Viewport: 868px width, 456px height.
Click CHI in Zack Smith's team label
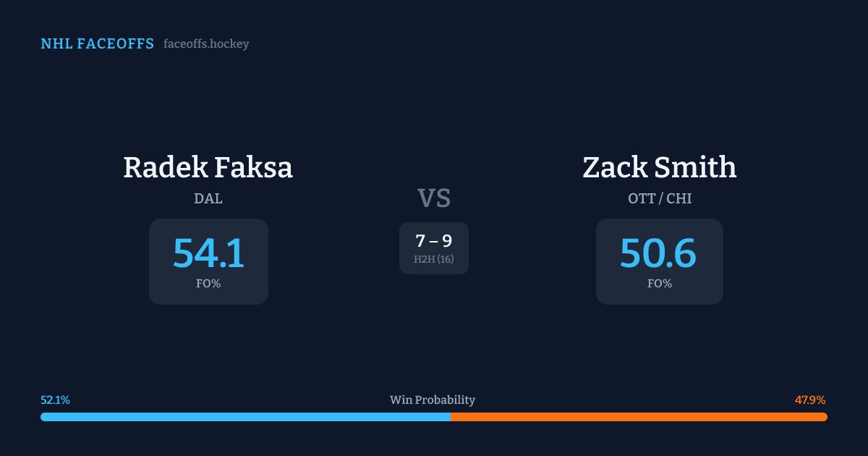coord(679,198)
